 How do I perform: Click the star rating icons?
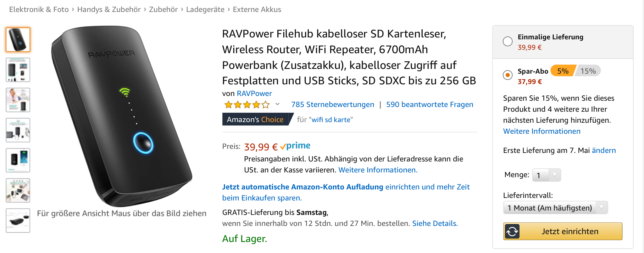coord(247,104)
